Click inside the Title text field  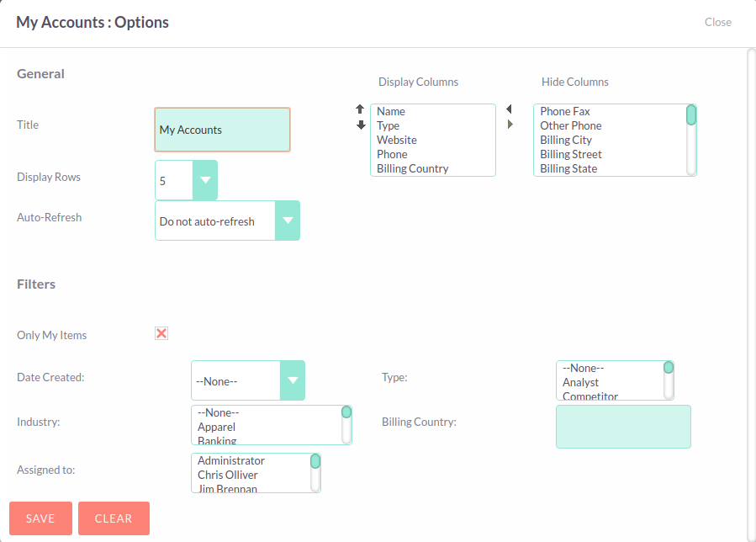coord(221,129)
